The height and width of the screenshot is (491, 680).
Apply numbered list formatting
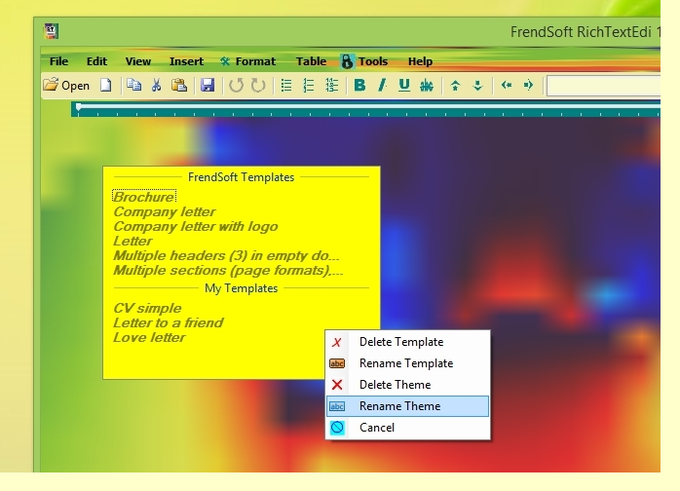[x=308, y=85]
